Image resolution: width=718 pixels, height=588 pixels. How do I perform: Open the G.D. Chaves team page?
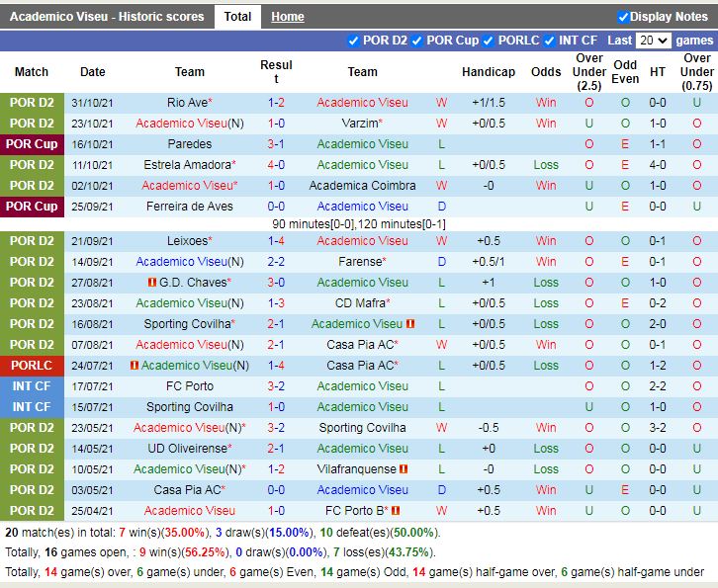point(187,283)
